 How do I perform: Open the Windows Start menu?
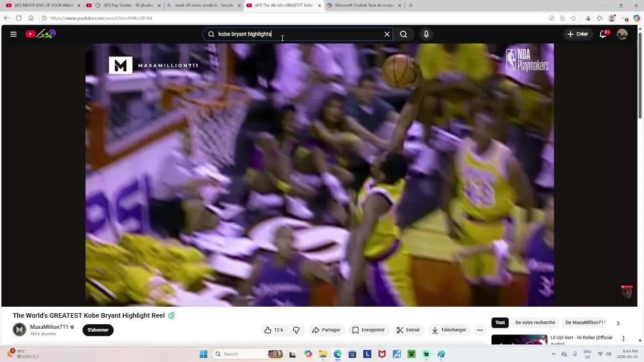pos(203,354)
